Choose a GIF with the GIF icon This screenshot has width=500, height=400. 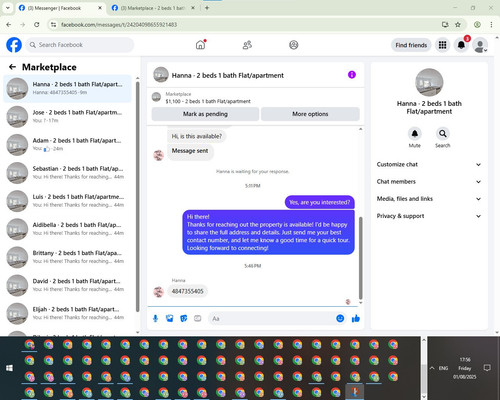pos(198,319)
